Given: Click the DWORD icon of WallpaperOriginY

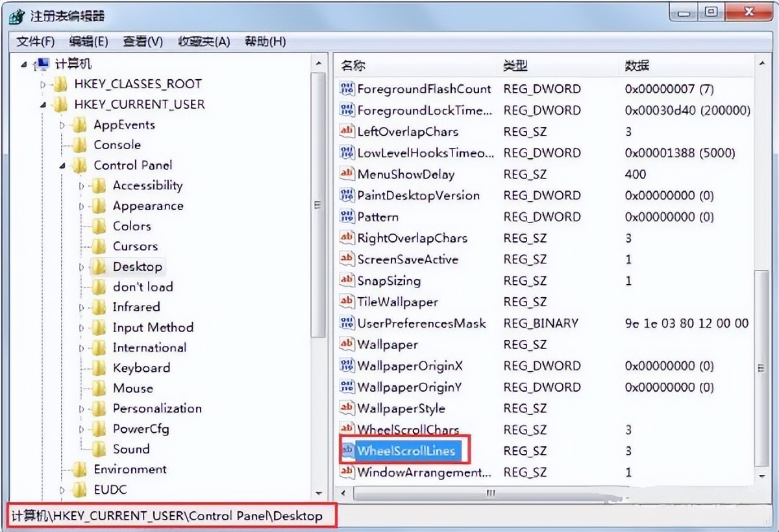Looking at the screenshot, I should 347,387.
